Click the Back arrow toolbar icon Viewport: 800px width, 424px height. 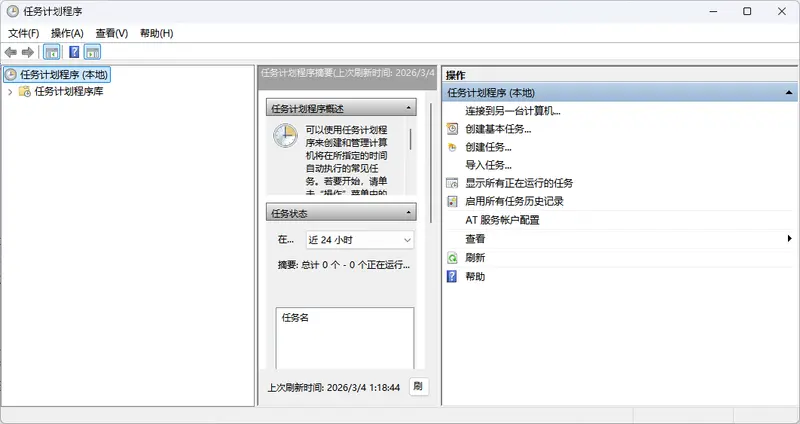11,52
